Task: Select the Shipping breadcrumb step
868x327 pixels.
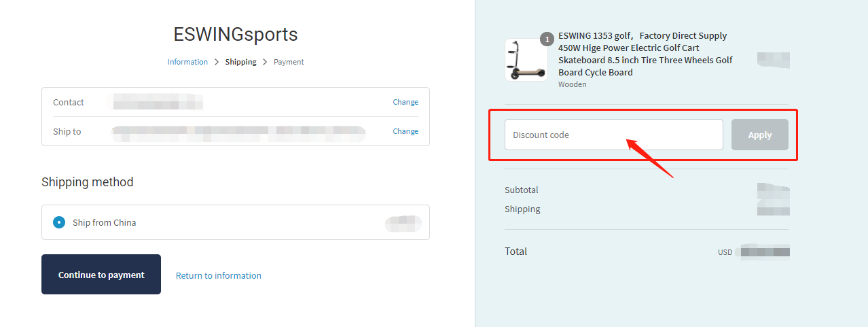Action: [241, 62]
